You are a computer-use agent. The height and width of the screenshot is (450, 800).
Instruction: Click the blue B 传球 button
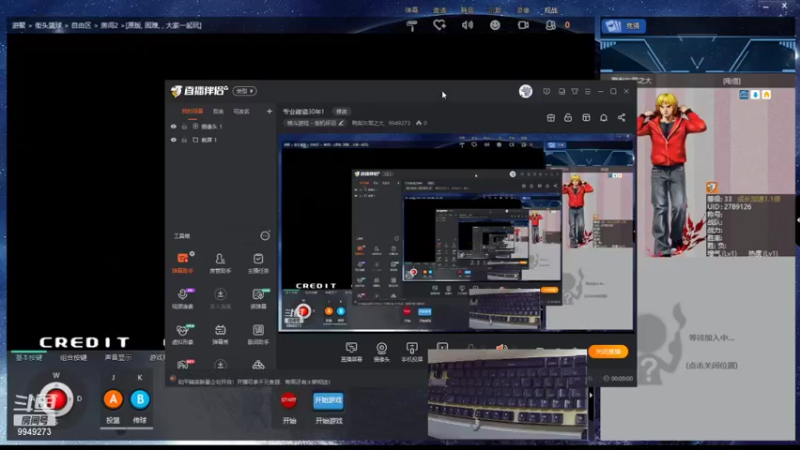(140, 399)
